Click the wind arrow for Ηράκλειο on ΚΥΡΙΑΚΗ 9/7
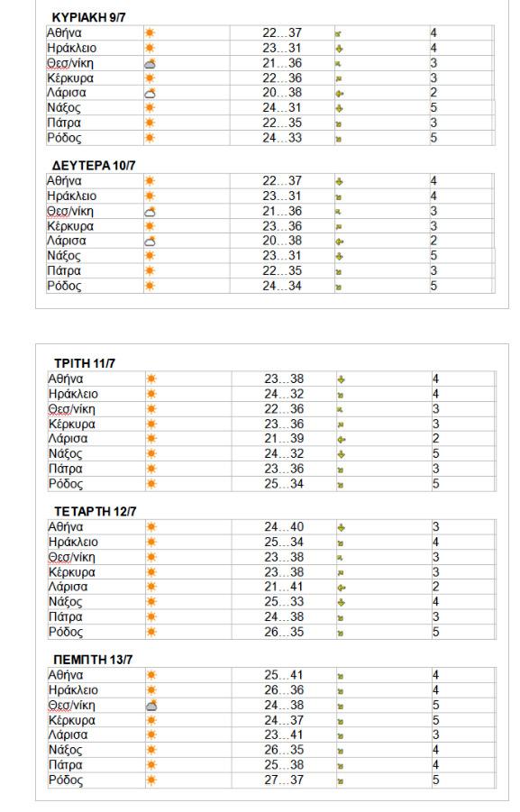Screen dimensions: 520x812 click(339, 49)
